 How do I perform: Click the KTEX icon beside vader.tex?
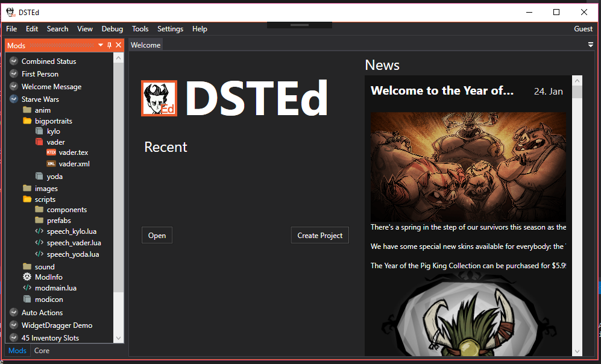point(51,152)
